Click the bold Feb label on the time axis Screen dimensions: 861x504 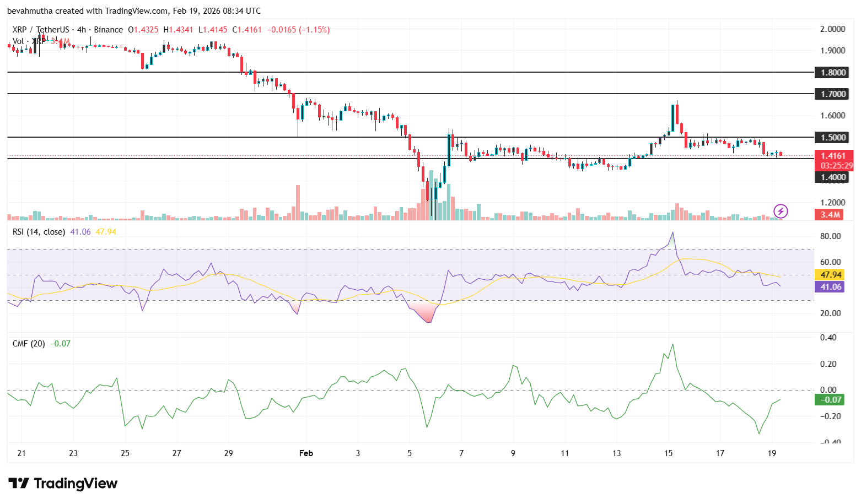click(x=306, y=453)
